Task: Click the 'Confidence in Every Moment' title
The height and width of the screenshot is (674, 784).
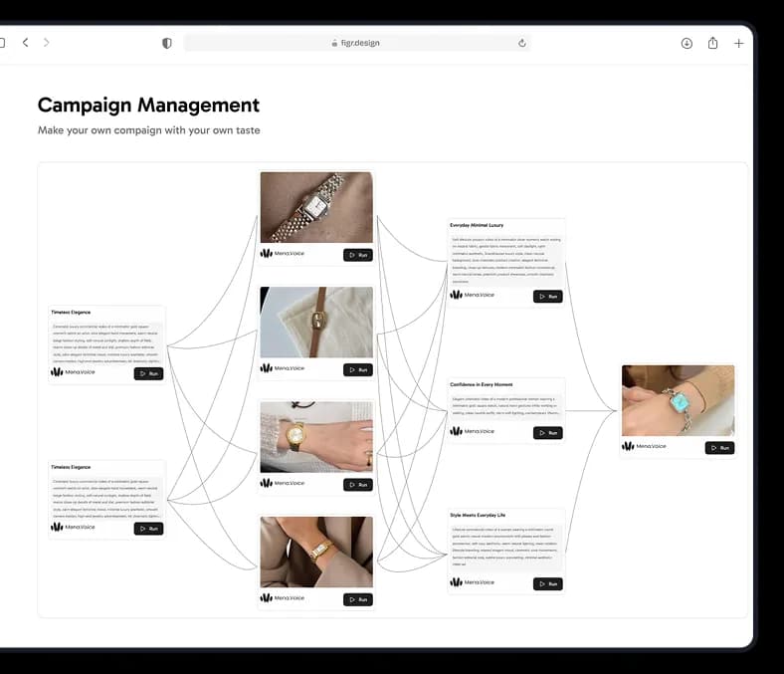Action: tap(481, 384)
